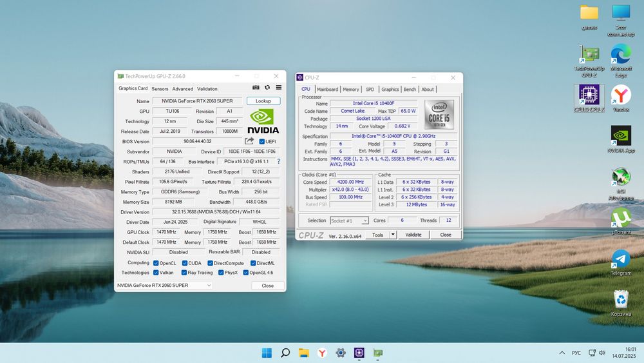The image size is (644, 363).
Task: Toggle the Ray Tracing checkbox
Action: (184, 273)
